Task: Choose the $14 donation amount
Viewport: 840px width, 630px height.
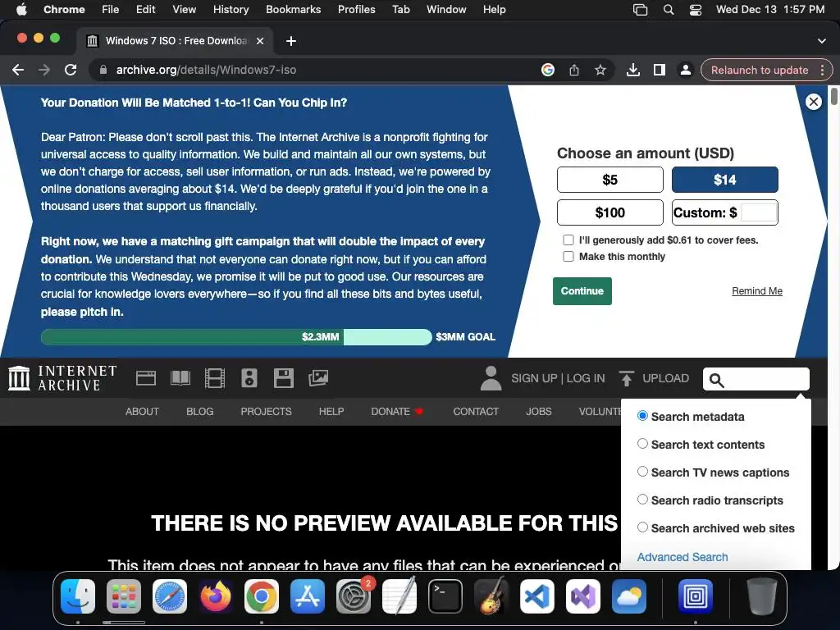Action: 725,180
